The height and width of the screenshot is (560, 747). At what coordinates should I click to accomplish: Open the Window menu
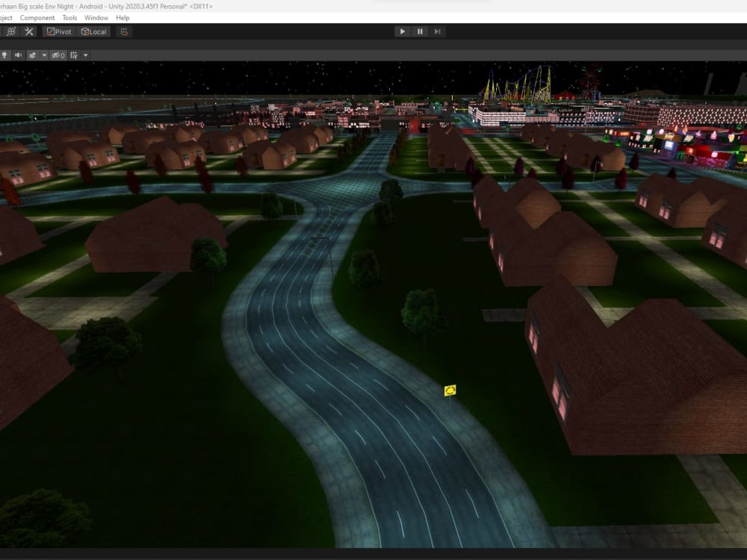(x=96, y=17)
